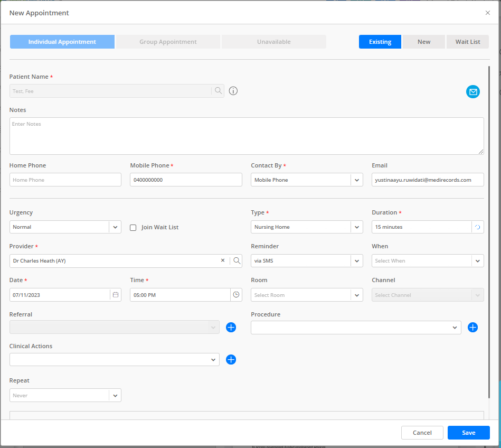The height and width of the screenshot is (448, 501).
Task: Click the Email input field
Action: click(428, 180)
